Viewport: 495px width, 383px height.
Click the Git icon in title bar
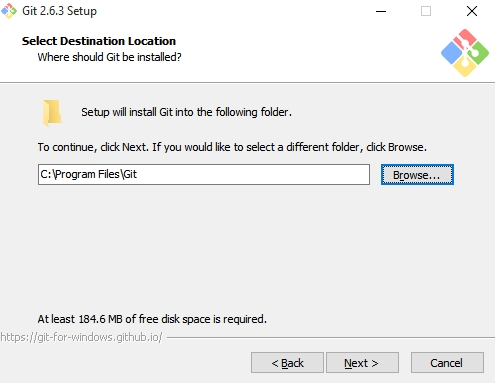pos(9,11)
